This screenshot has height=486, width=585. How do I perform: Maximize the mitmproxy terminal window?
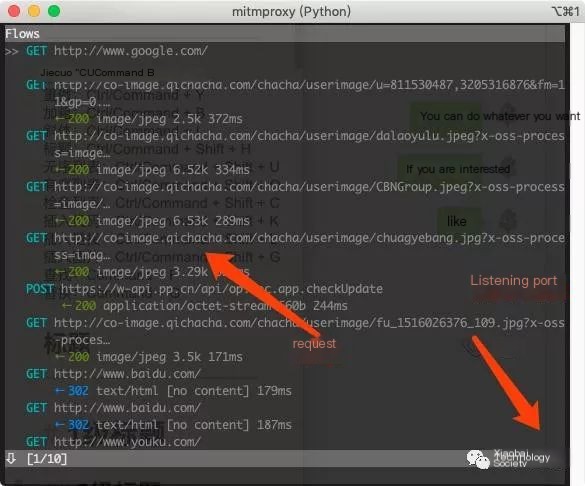click(54, 11)
